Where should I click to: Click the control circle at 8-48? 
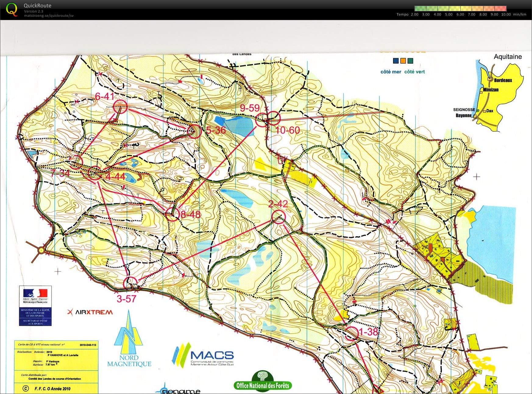click(x=172, y=214)
